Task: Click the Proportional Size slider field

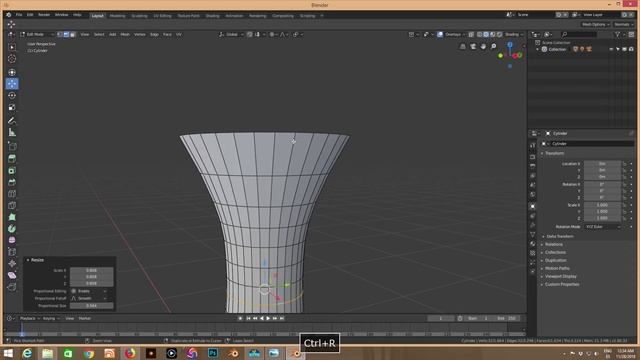Action: pyautogui.click(x=91, y=305)
